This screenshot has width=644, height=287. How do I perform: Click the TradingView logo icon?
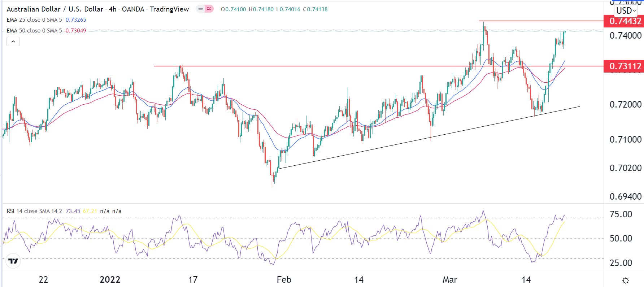pos(13,261)
